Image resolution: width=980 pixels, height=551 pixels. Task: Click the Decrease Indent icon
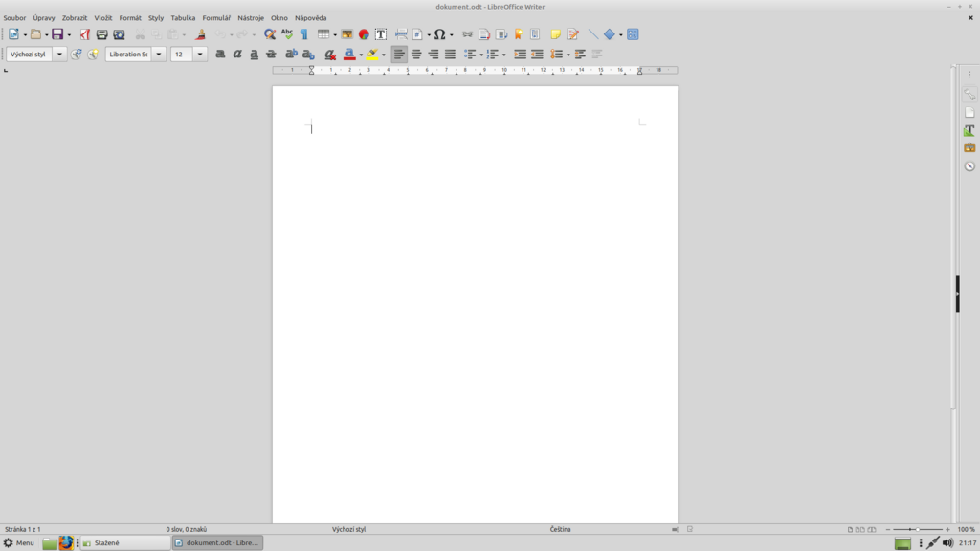click(537, 55)
